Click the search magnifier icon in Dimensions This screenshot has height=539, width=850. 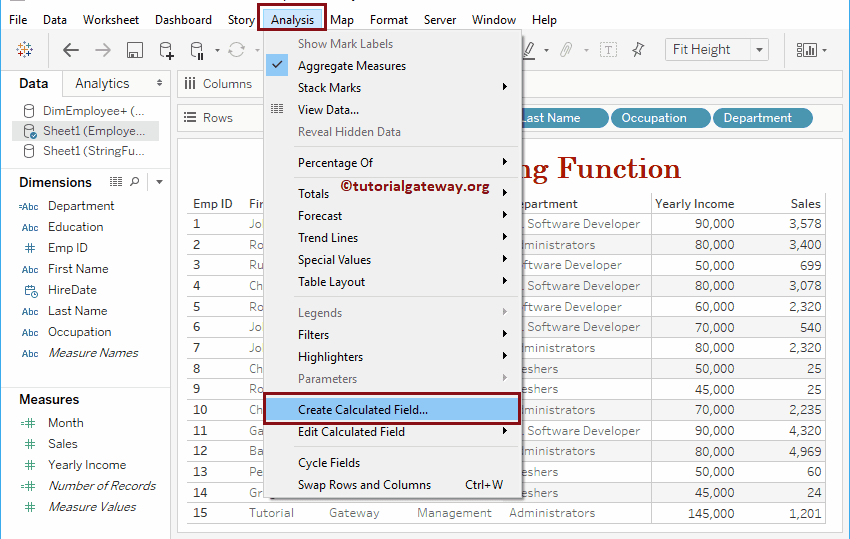[x=135, y=182]
